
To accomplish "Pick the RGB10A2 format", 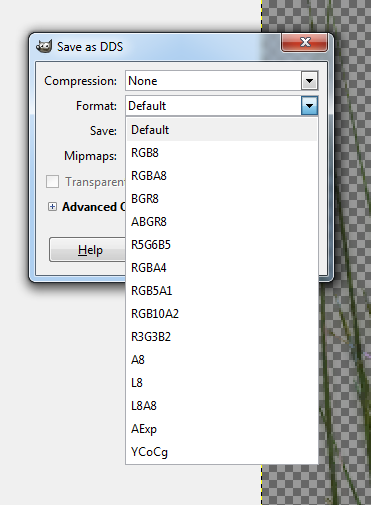I will 222,314.
